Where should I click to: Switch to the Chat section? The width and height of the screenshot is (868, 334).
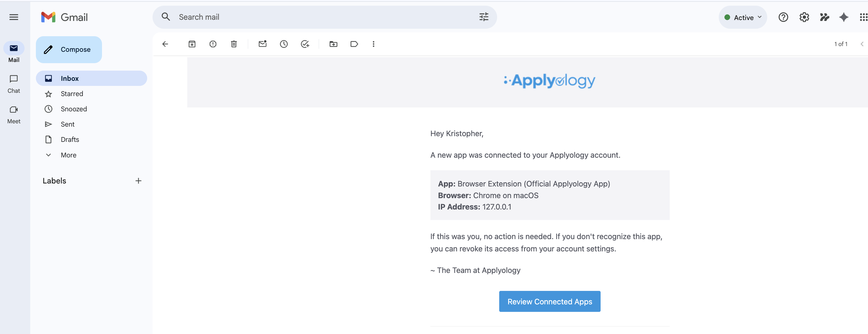click(x=13, y=83)
